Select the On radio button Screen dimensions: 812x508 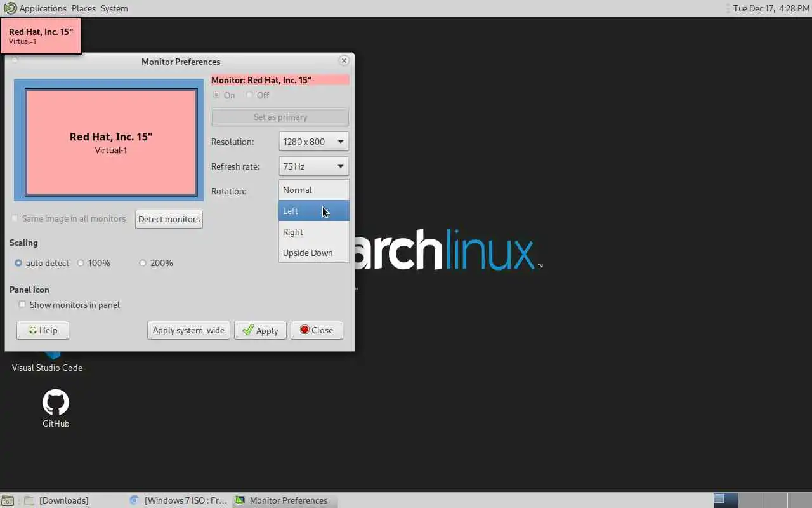pyautogui.click(x=216, y=95)
